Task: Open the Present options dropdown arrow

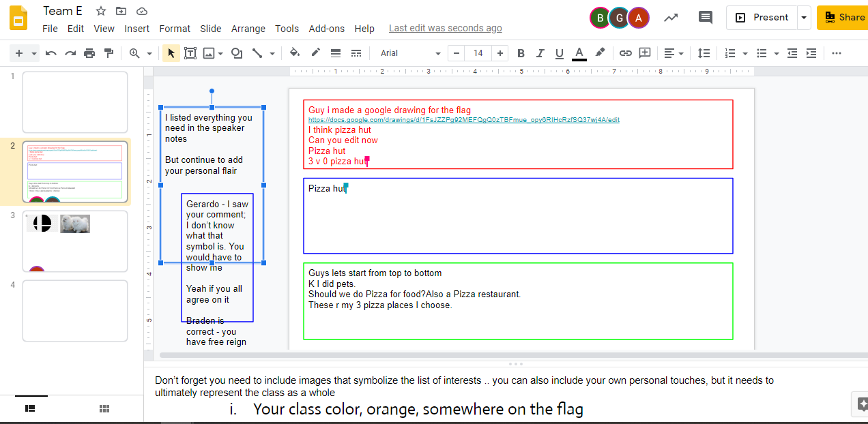Action: [x=804, y=18]
